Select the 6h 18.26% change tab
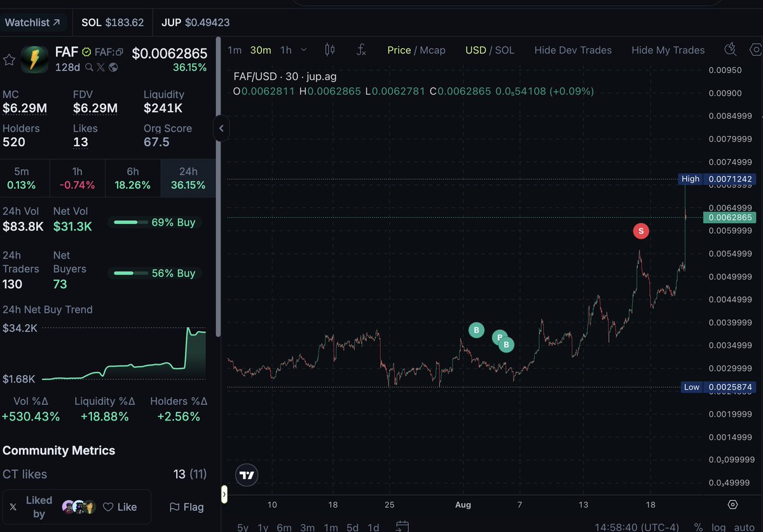 click(x=133, y=179)
